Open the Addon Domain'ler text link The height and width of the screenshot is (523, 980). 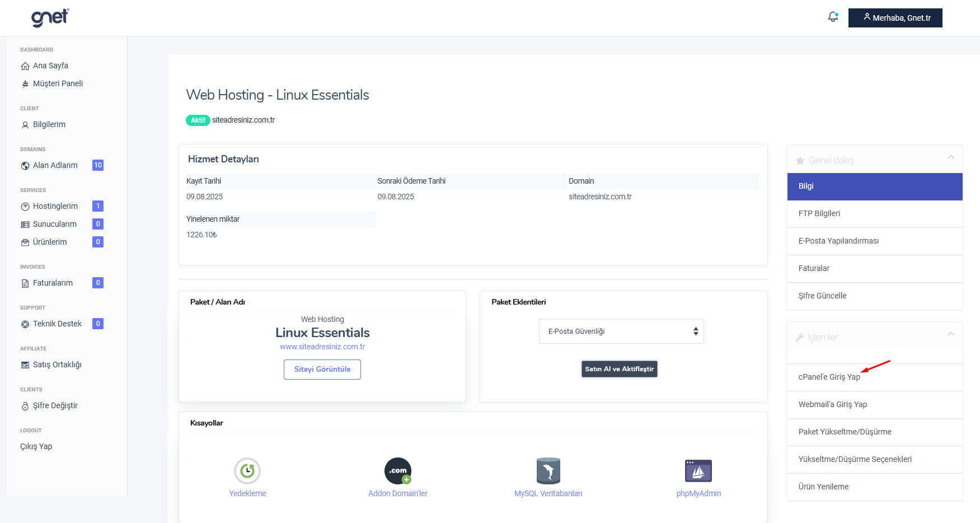pyautogui.click(x=398, y=494)
